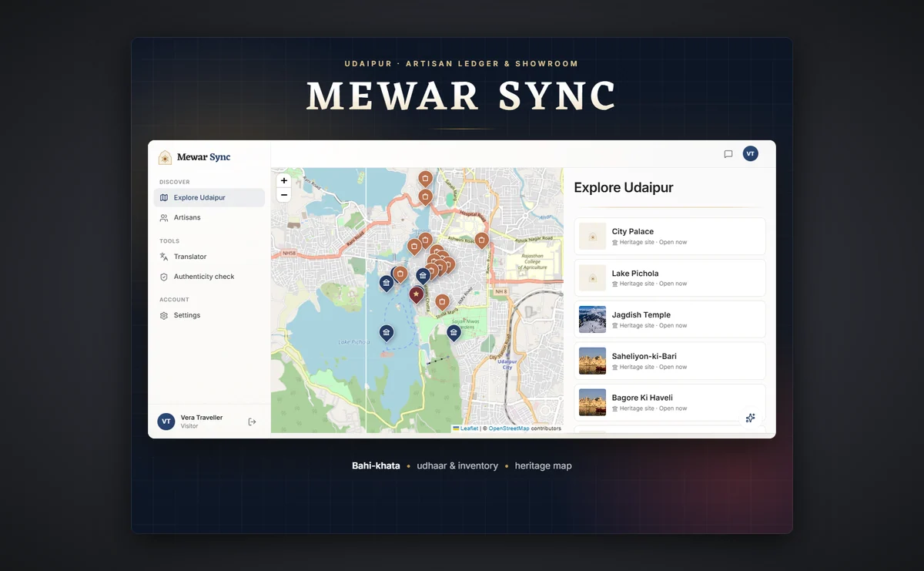This screenshot has height=571, width=924.
Task: Select the Saheliyon-ki-Bari entry
Action: [x=670, y=361]
